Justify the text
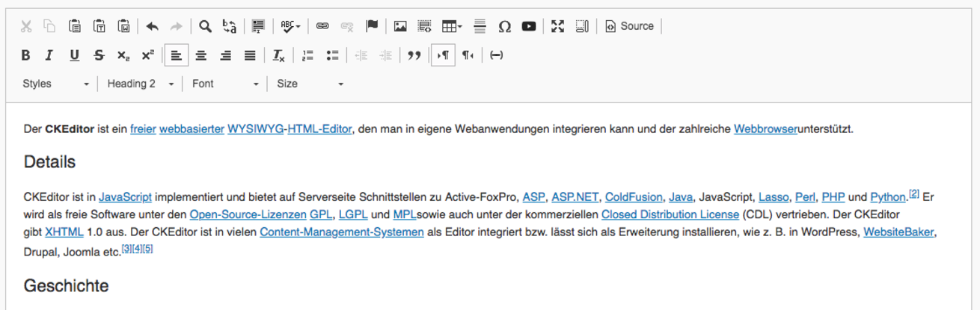 [250, 55]
